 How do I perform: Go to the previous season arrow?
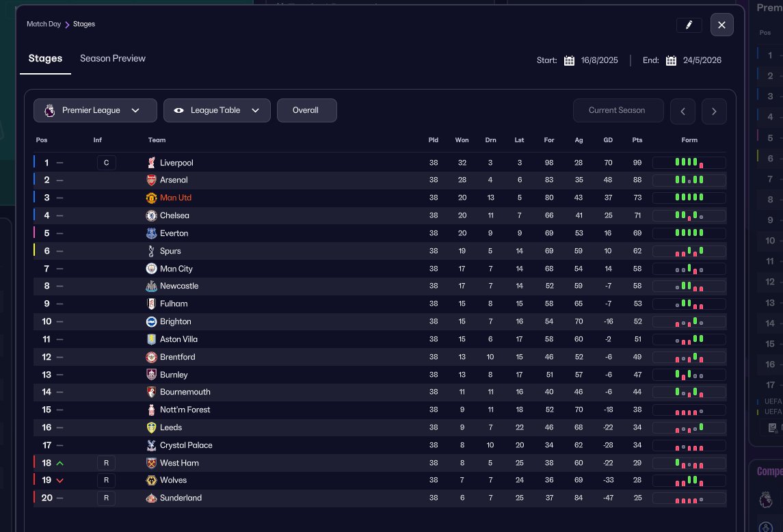point(682,111)
